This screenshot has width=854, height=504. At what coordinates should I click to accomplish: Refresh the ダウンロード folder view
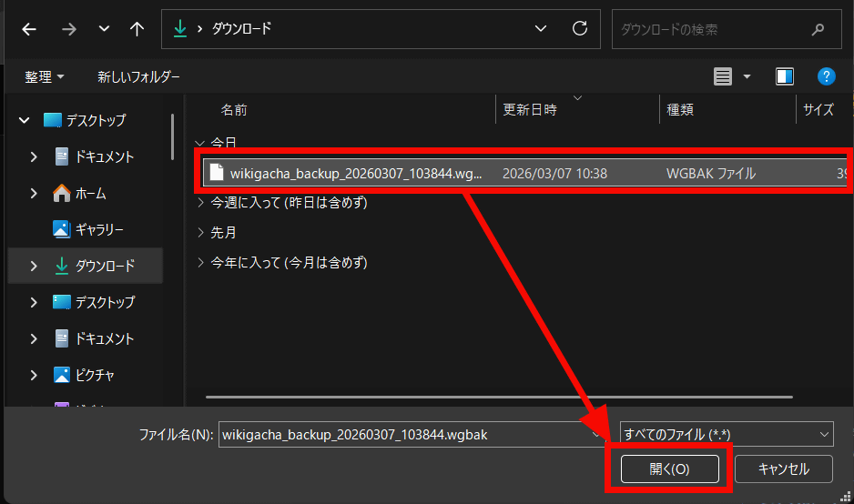[580, 28]
